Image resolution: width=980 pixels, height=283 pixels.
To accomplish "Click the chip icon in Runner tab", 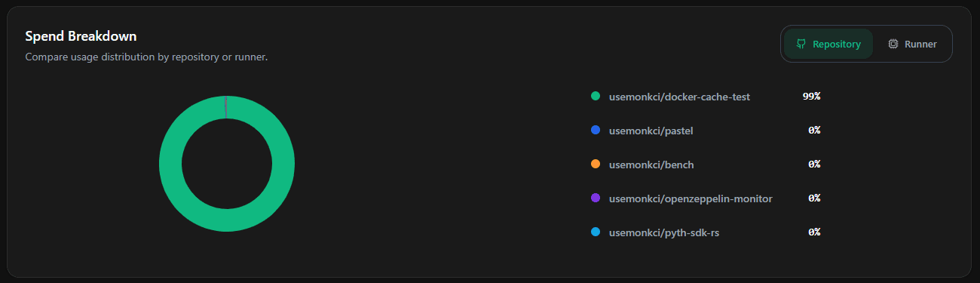I will [x=893, y=44].
